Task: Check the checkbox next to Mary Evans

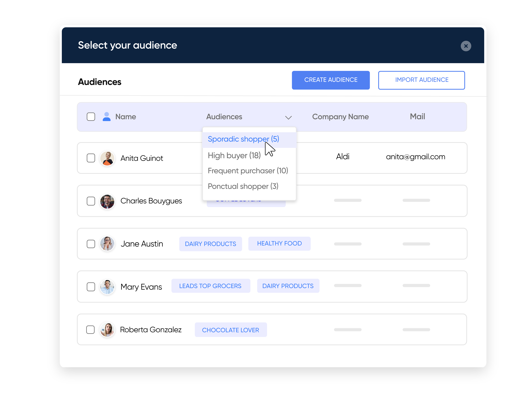Action: [91, 287]
